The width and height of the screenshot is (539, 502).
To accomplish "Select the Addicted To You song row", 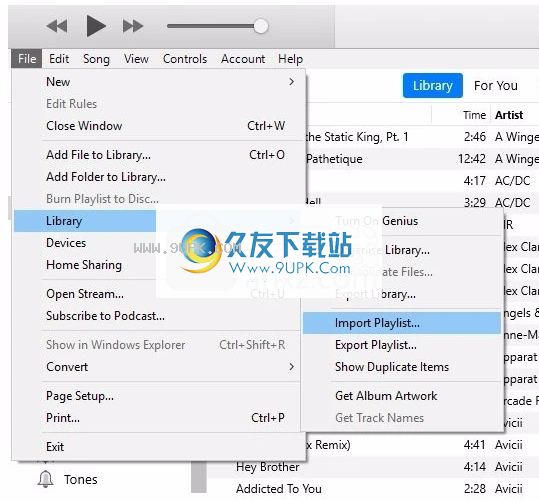I will (x=373, y=489).
